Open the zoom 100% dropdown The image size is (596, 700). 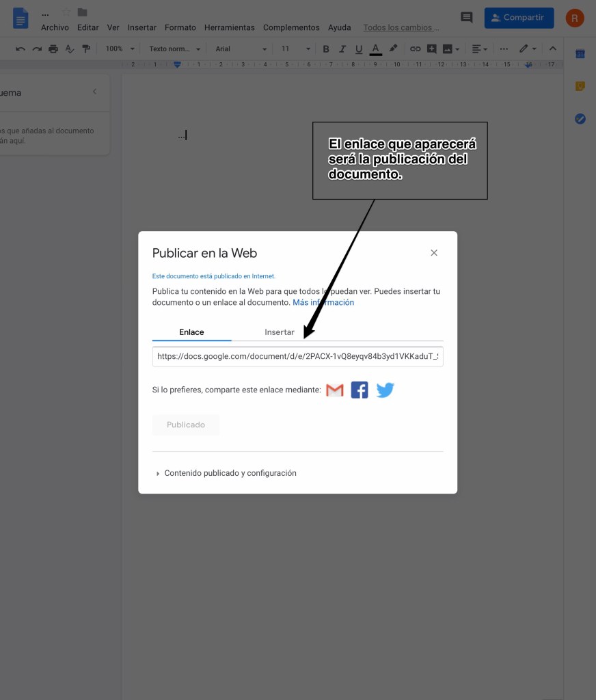120,49
